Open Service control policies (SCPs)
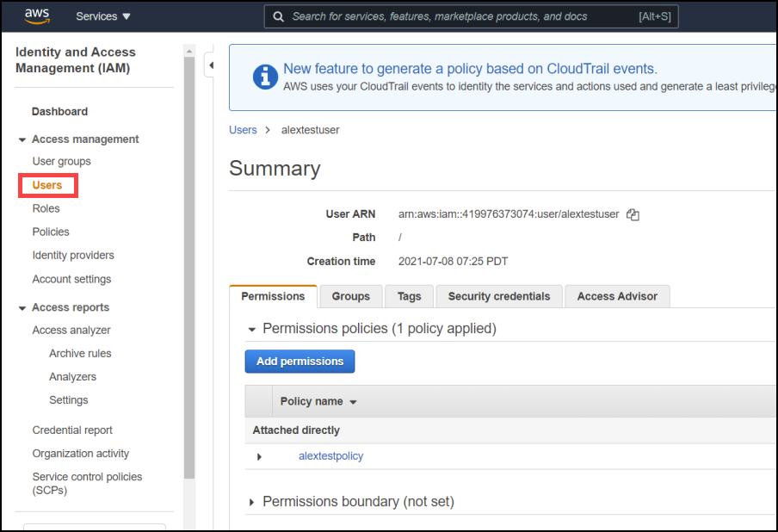Viewport: 778px width, 532px height. tap(87, 484)
